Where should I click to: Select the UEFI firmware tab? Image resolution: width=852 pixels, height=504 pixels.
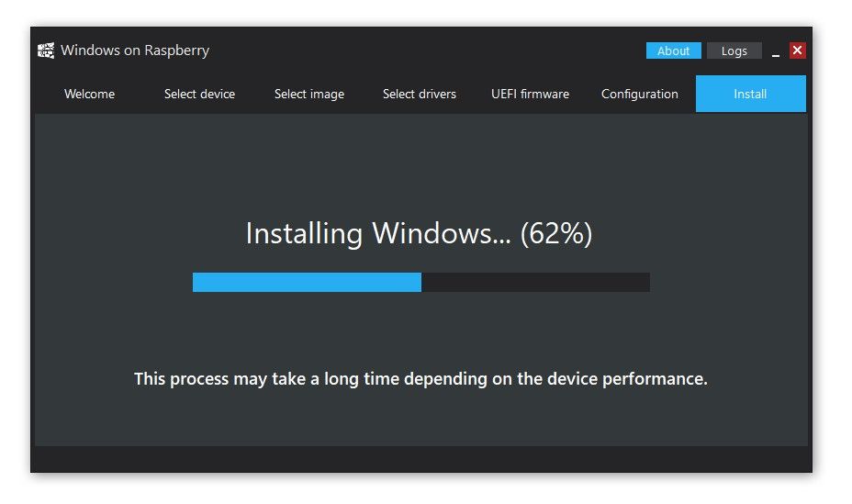530,94
